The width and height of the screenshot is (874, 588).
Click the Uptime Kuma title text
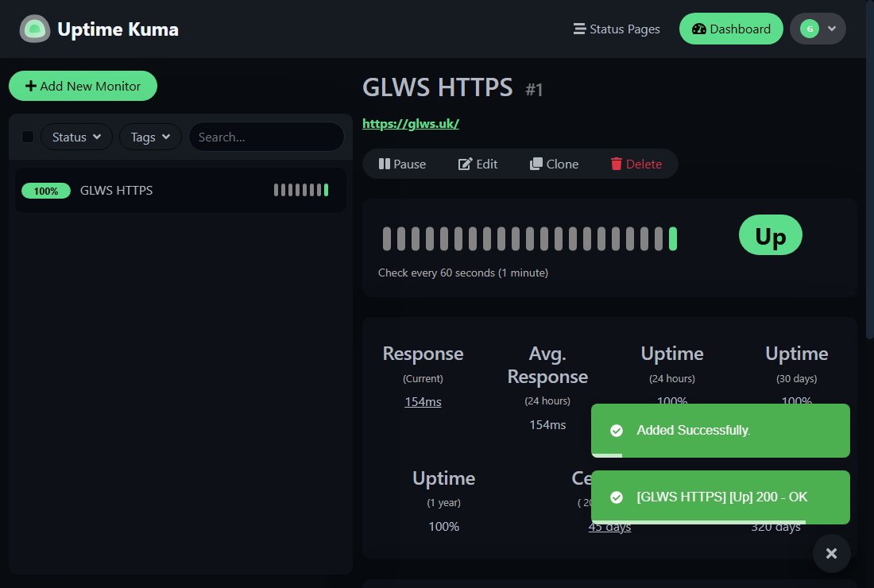click(x=118, y=29)
